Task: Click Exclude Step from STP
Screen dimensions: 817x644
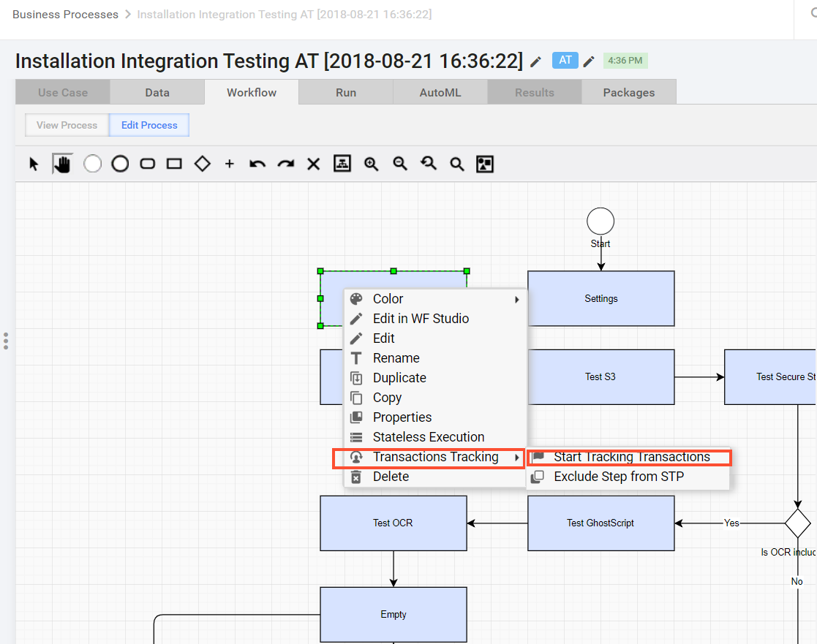Action: (x=629, y=477)
